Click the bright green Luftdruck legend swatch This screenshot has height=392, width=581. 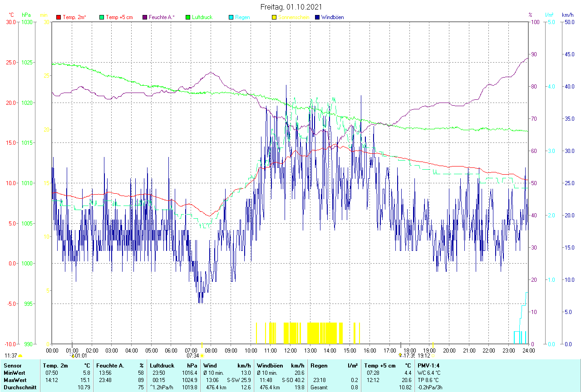tap(188, 17)
